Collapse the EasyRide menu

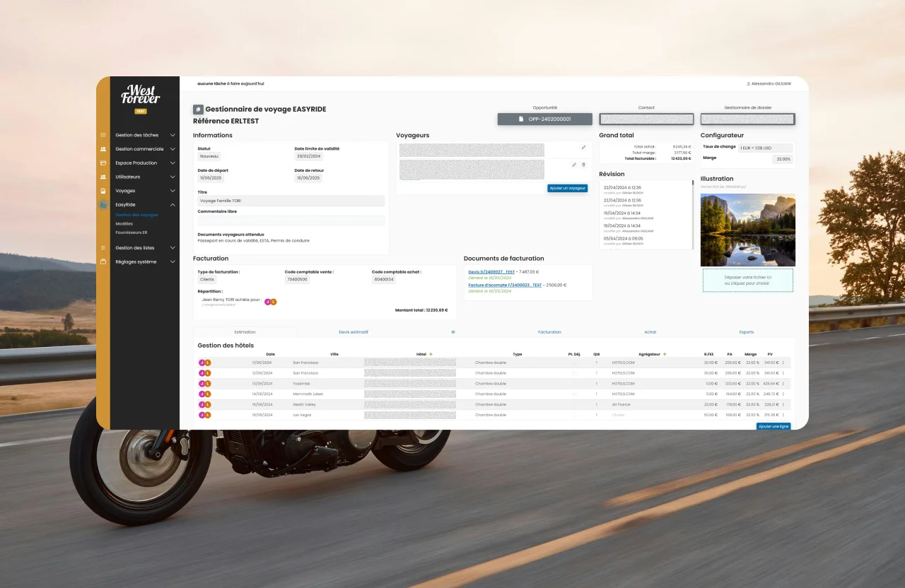173,205
